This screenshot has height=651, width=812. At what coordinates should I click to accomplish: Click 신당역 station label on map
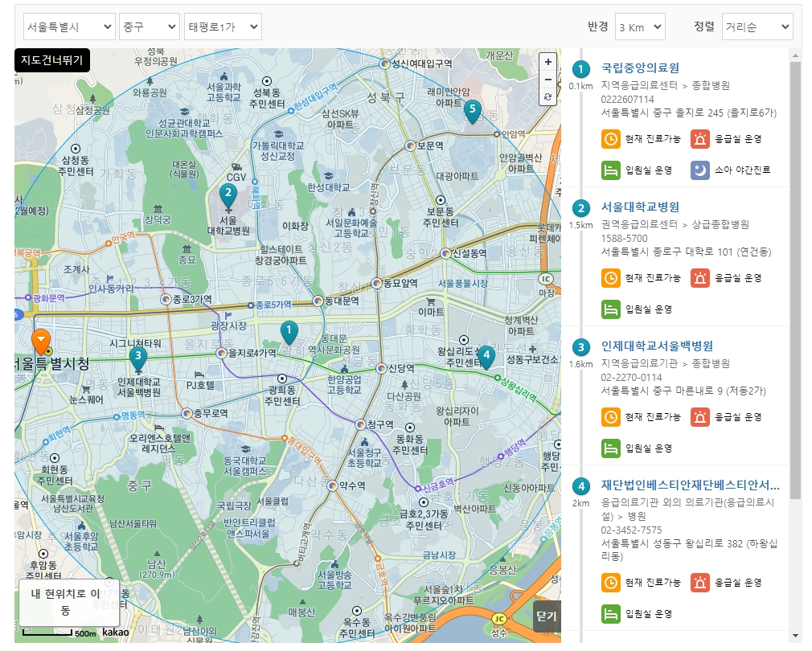[401, 368]
